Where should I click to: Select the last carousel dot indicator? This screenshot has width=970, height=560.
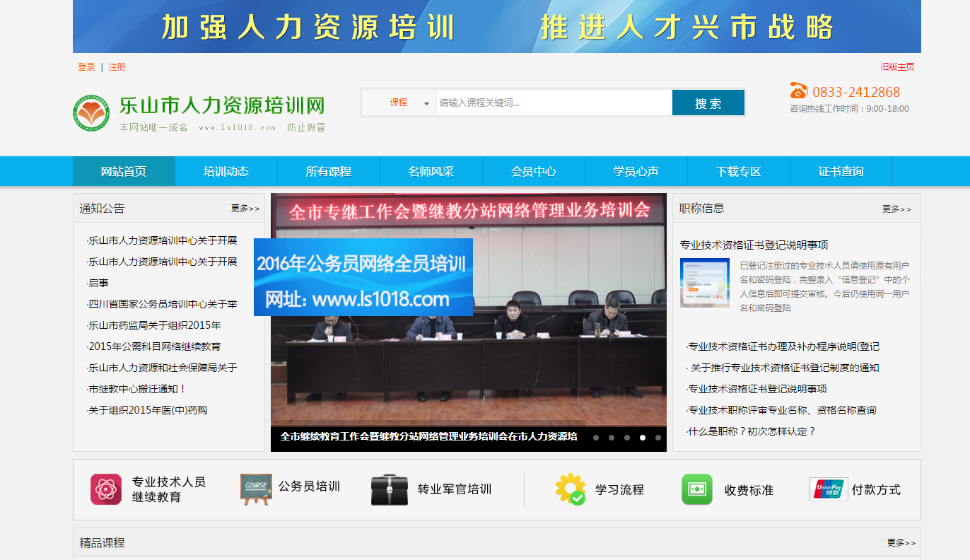658,438
